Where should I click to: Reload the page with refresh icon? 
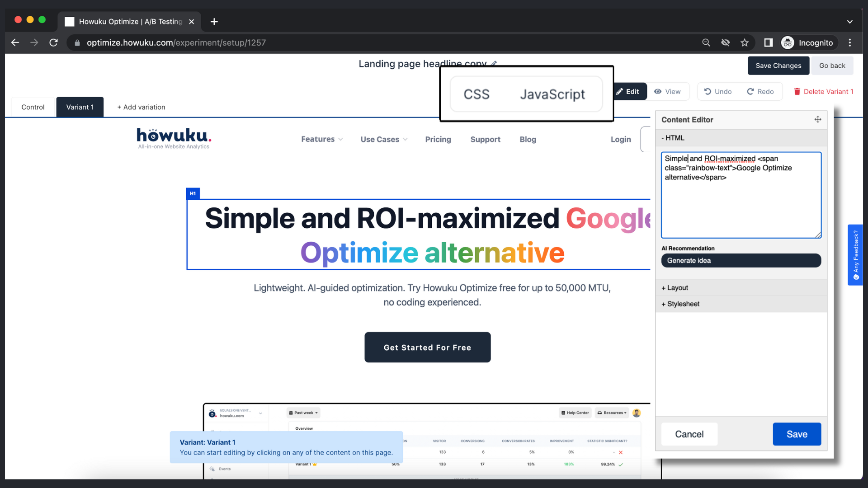53,42
